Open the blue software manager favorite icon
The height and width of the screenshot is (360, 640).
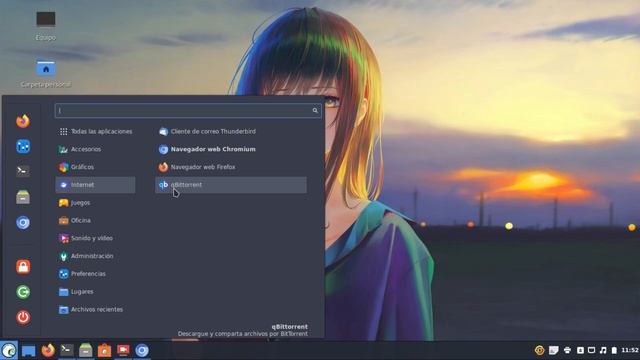click(x=23, y=147)
